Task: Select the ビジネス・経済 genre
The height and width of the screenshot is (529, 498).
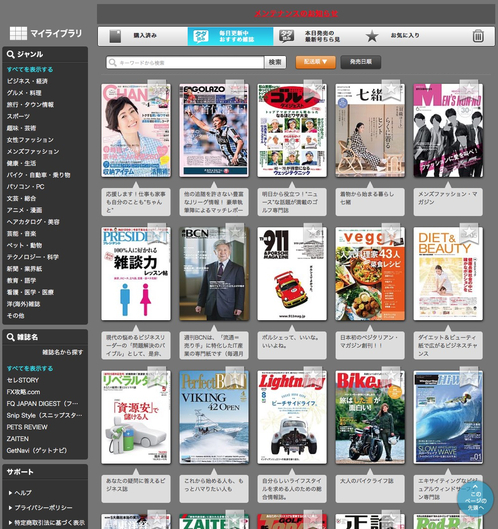Action: (27, 81)
